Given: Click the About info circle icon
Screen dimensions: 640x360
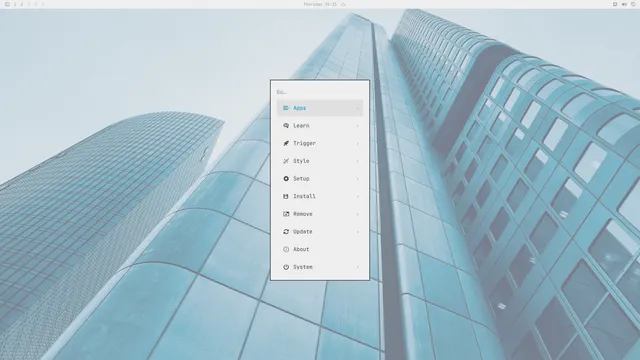Looking at the screenshot, I should [286, 249].
